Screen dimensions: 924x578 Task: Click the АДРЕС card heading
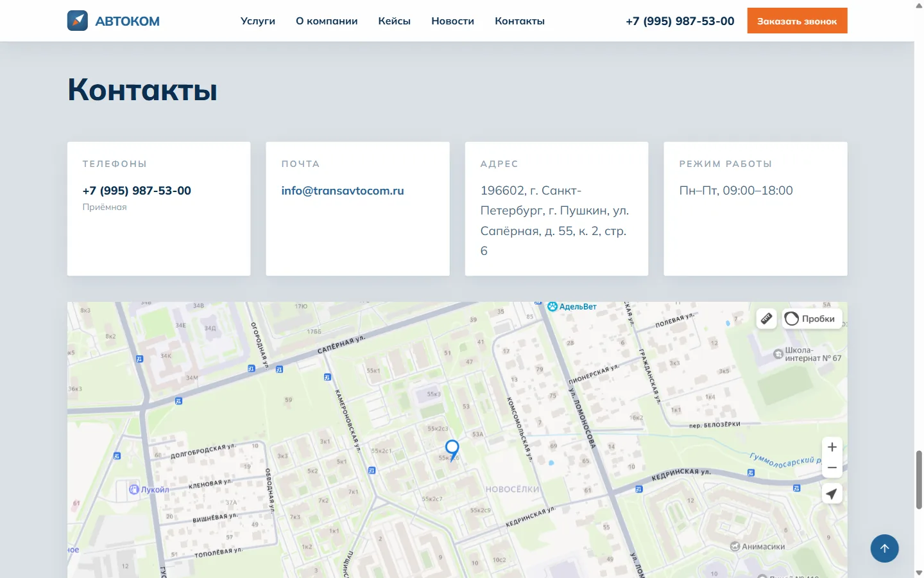click(499, 164)
